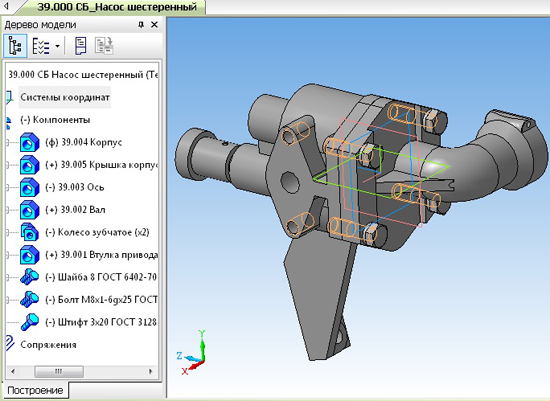Select the tree structure view icon
550x401 pixels.
tap(15, 46)
